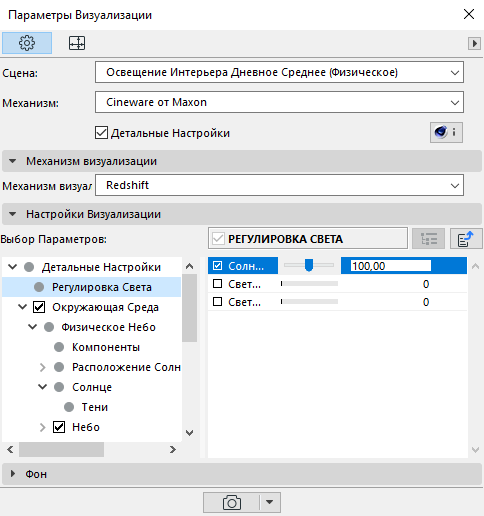Click the 100,00 sun intensity value field
The width and height of the screenshot is (484, 516).
(x=391, y=266)
